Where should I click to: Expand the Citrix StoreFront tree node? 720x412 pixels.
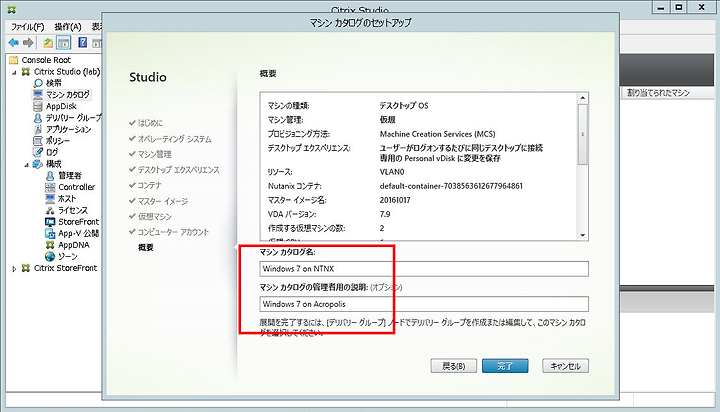coord(14,269)
